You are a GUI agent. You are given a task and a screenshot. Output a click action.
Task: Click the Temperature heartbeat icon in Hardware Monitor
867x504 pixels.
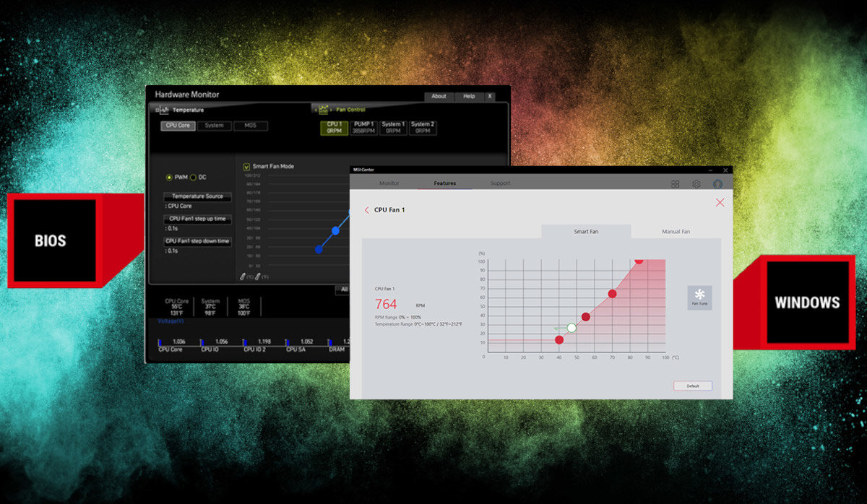163,110
